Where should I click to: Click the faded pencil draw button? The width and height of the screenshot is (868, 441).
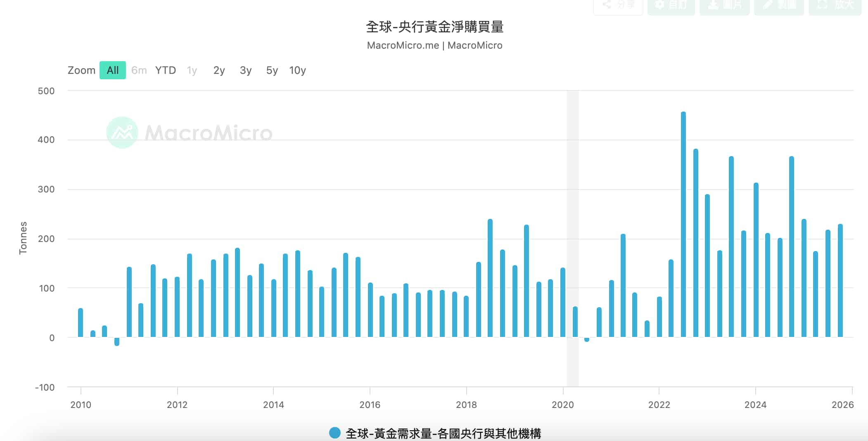click(x=779, y=5)
